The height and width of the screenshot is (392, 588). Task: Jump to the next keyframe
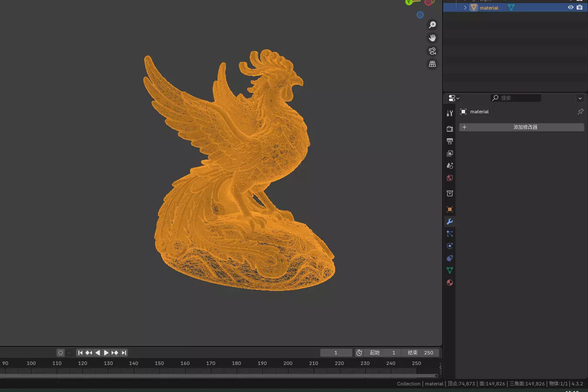pyautogui.click(x=115, y=353)
